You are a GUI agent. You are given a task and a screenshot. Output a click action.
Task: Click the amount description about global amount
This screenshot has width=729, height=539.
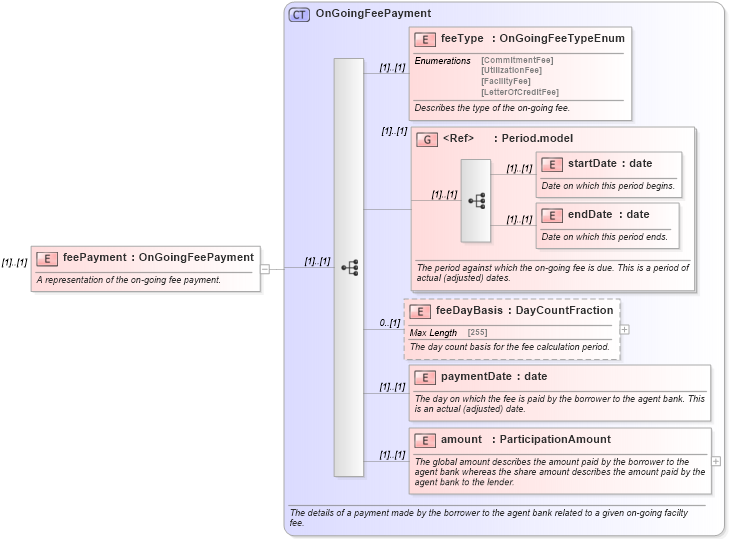[x=560, y=472]
